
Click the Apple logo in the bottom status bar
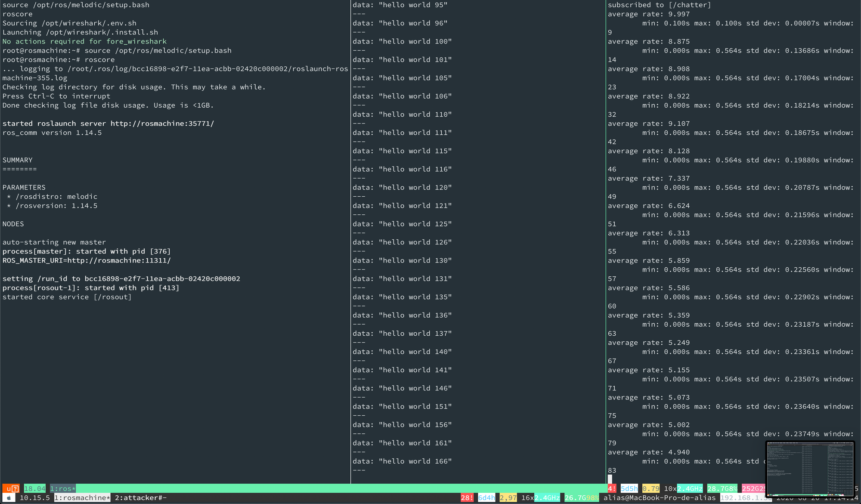tap(8, 498)
